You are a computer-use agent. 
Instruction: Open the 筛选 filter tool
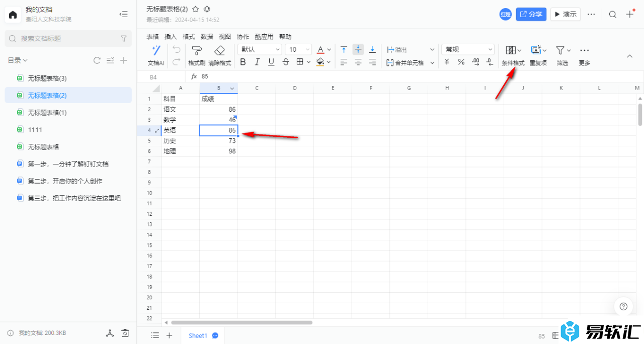(x=562, y=55)
